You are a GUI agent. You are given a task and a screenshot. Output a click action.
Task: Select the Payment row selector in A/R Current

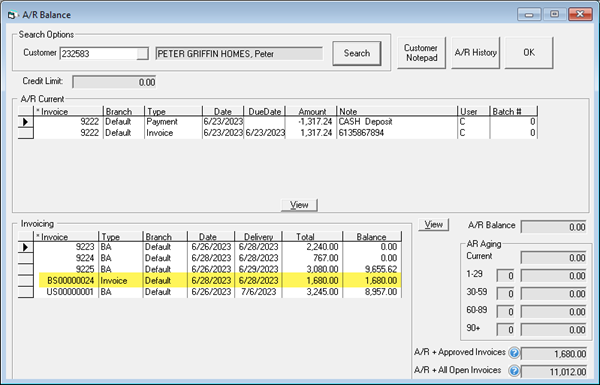click(x=26, y=122)
